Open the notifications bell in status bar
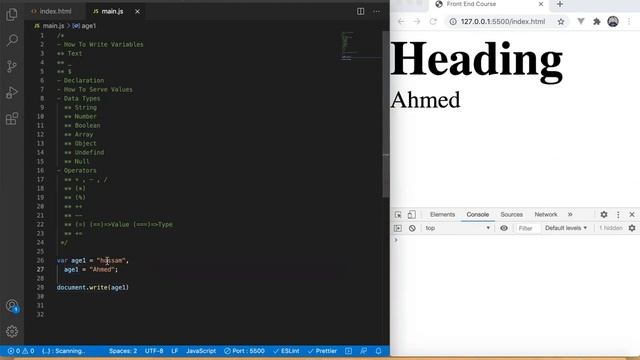640x360 pixels. pyautogui.click(x=378, y=351)
